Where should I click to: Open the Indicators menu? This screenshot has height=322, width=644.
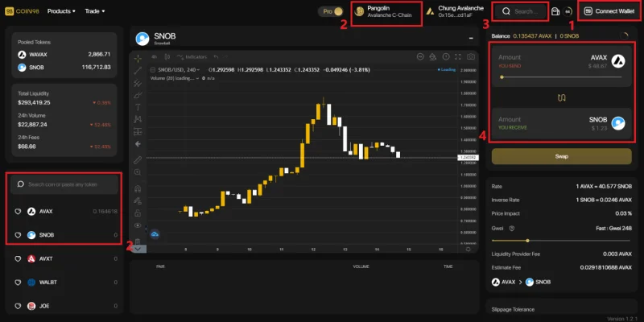point(192,56)
